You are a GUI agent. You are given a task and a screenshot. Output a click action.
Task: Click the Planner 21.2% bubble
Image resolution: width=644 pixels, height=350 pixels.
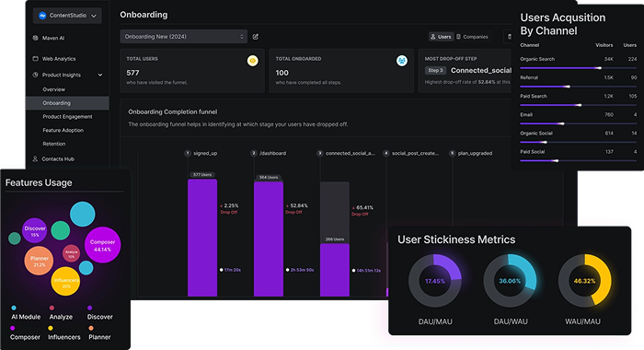[39, 261]
